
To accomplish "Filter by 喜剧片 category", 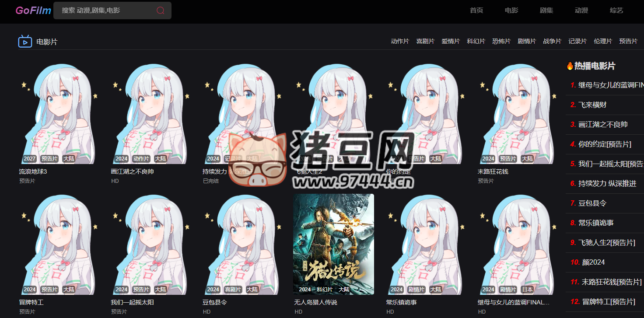I will (x=425, y=41).
